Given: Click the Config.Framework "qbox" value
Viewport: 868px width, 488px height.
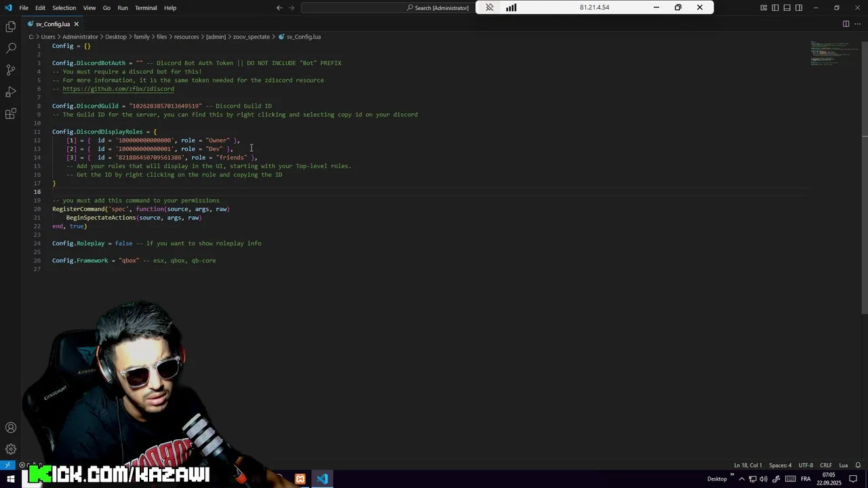Looking at the screenshot, I should [129, 260].
